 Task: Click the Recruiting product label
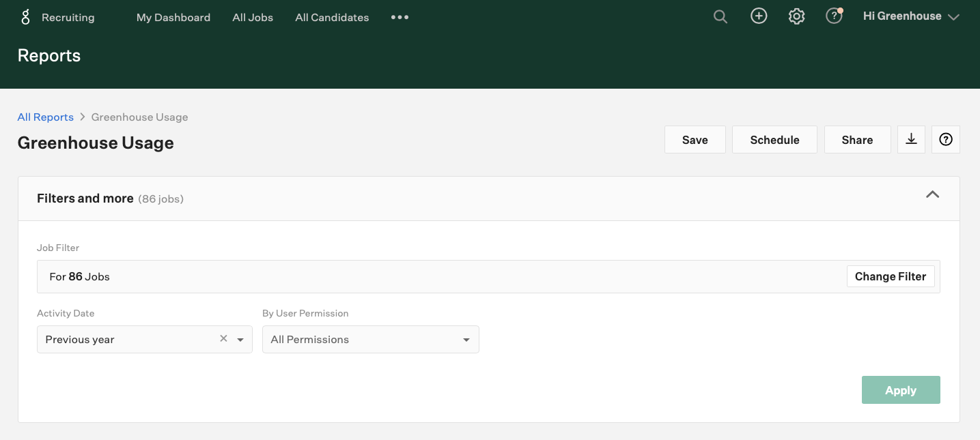pos(68,18)
